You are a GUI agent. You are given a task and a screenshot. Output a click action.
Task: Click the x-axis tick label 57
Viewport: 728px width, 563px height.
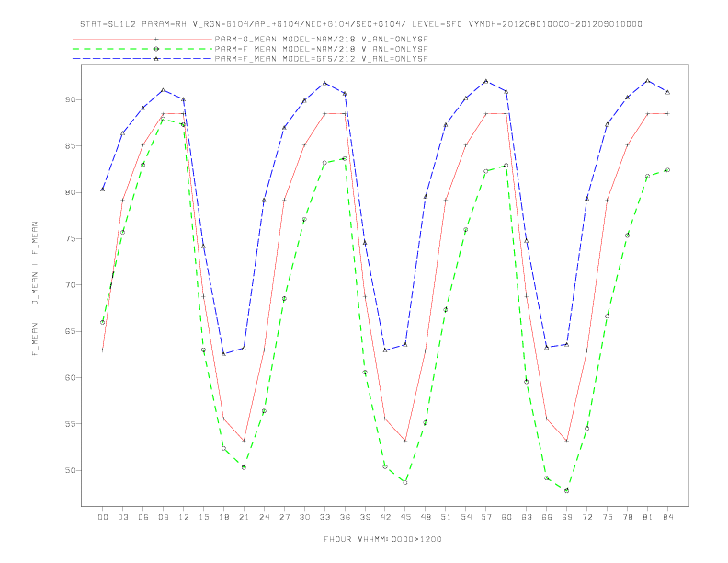point(486,517)
